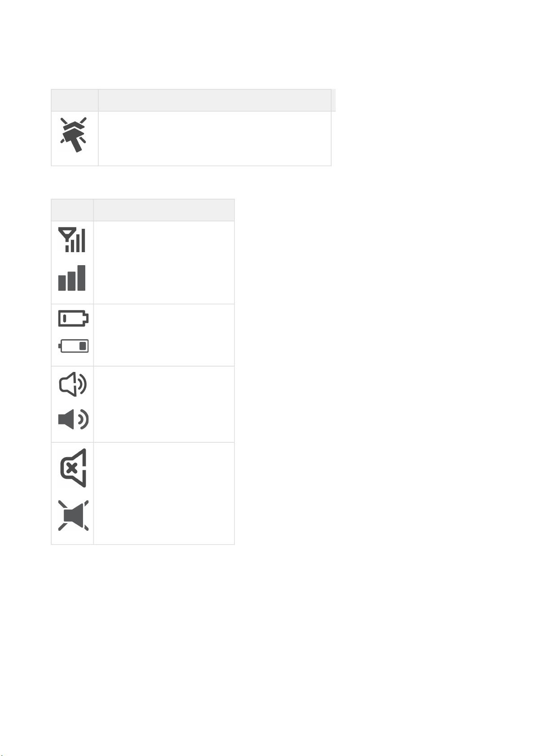Image resolution: width=535 pixels, height=756 pixels.
Task: Click the blank cell next to the battery icons
Action: tap(164, 335)
